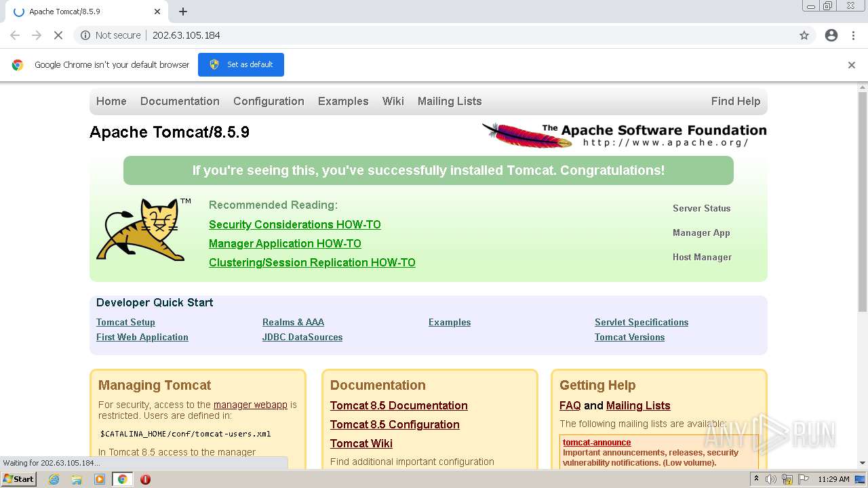Launch media player from taskbar

pyautogui.click(x=100, y=479)
